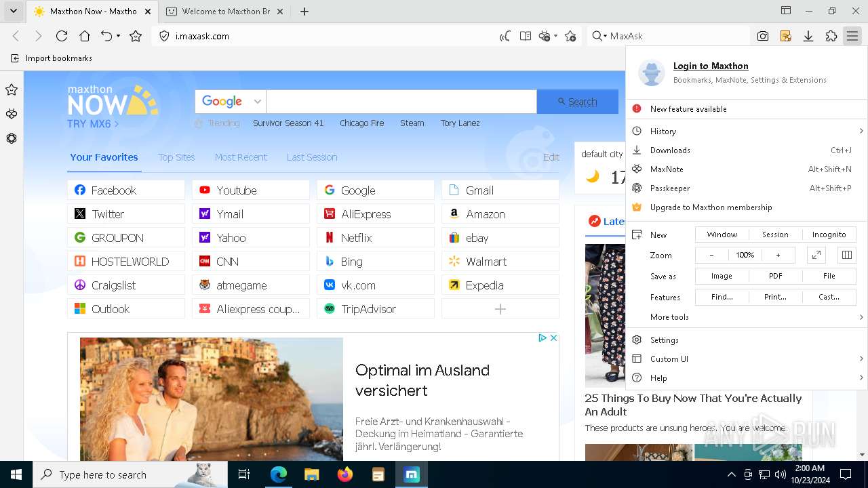The width and height of the screenshot is (868, 488).
Task: Open the screenshot camera tool
Action: coord(763,36)
